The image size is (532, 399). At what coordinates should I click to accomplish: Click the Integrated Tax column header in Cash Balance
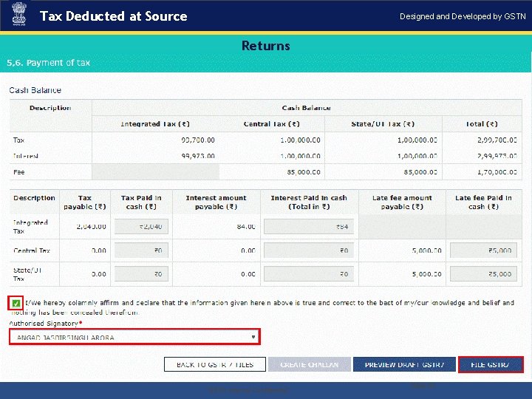[155, 124]
